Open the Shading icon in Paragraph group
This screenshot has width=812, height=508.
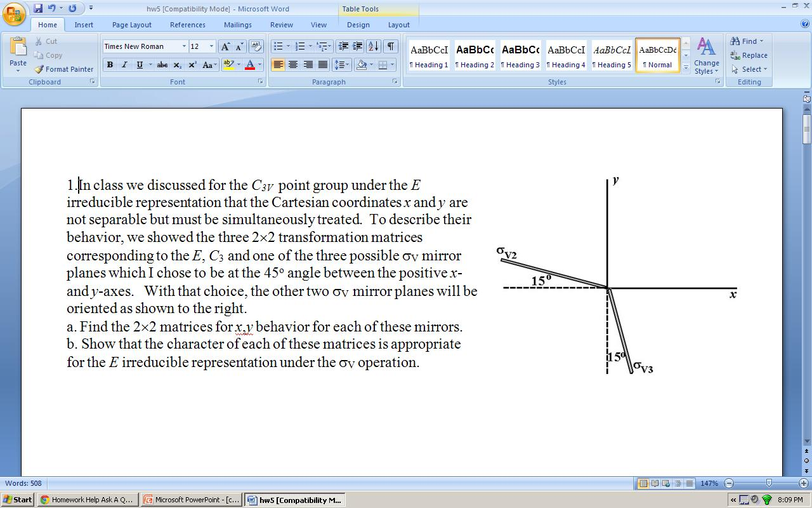point(362,64)
